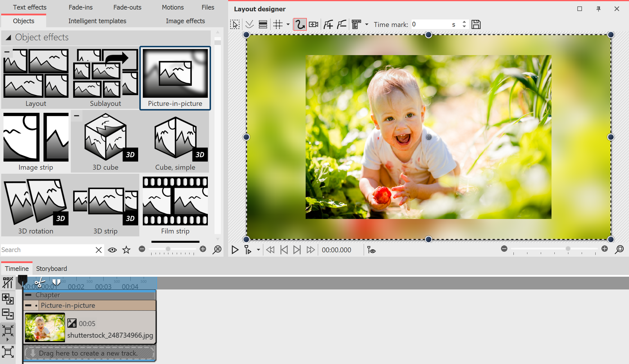Open the grid options dropdown
629x364 pixels.
(x=288, y=24)
